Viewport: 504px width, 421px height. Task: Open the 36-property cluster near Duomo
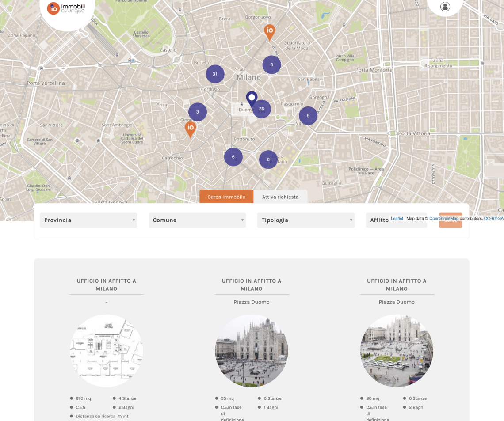pos(261,108)
